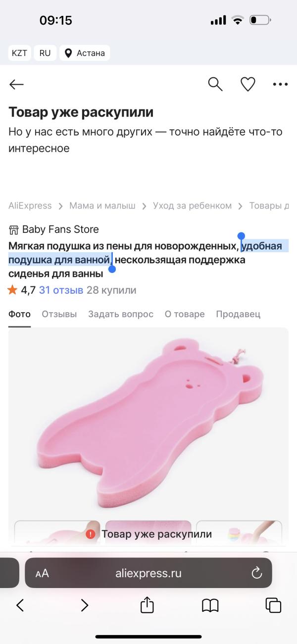Add item to favorites via heart icon
The height and width of the screenshot is (644, 297).
[247, 84]
